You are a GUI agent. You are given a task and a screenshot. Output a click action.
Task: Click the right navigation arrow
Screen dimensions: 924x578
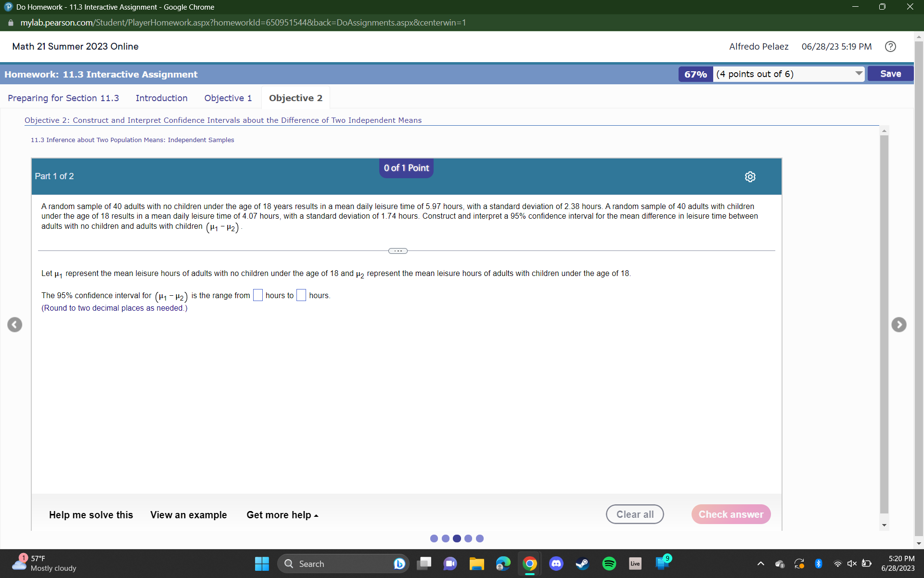pyautogui.click(x=899, y=325)
